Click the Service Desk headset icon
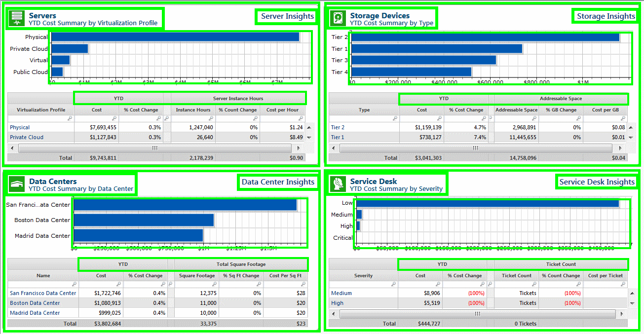This screenshot has height=334, width=644. (338, 185)
